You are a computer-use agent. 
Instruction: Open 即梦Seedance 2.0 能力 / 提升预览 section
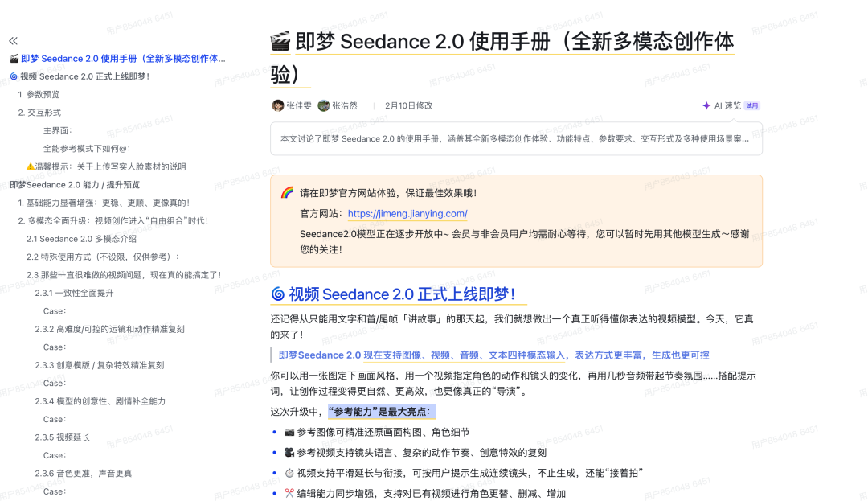pyautogui.click(x=74, y=184)
